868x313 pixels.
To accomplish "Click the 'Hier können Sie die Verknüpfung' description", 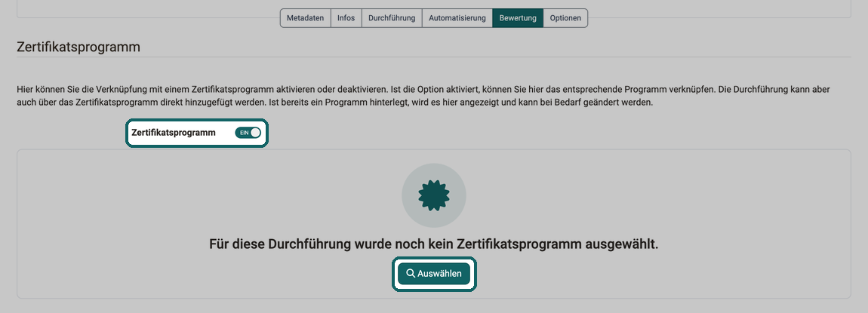I will click(x=424, y=96).
